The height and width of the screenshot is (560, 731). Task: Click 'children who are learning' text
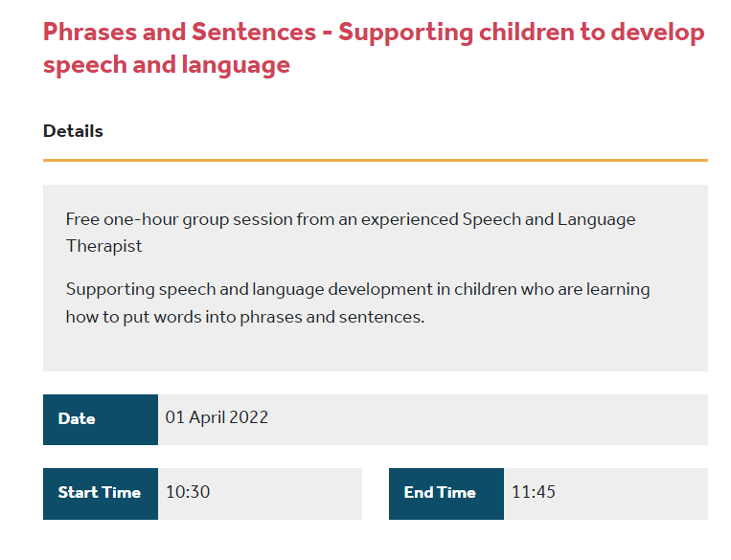point(552,289)
